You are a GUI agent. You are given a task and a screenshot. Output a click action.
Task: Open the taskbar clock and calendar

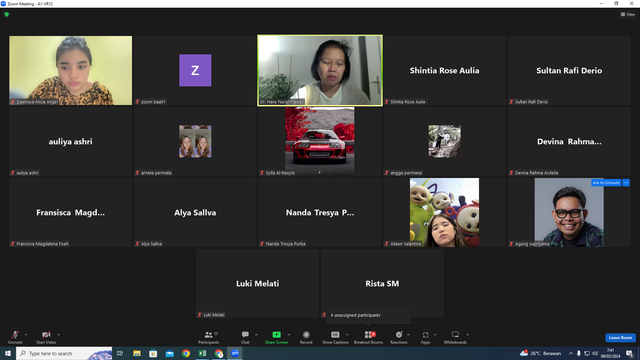point(611,353)
